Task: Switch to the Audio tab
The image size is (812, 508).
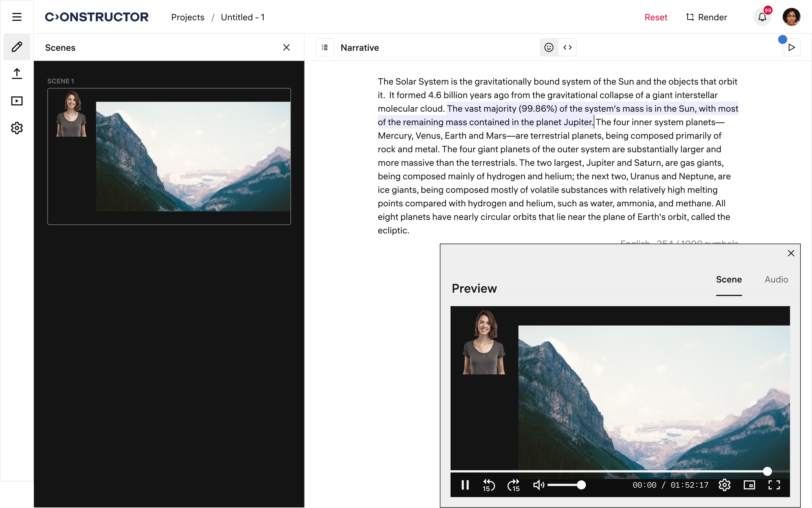Action: pyautogui.click(x=776, y=280)
